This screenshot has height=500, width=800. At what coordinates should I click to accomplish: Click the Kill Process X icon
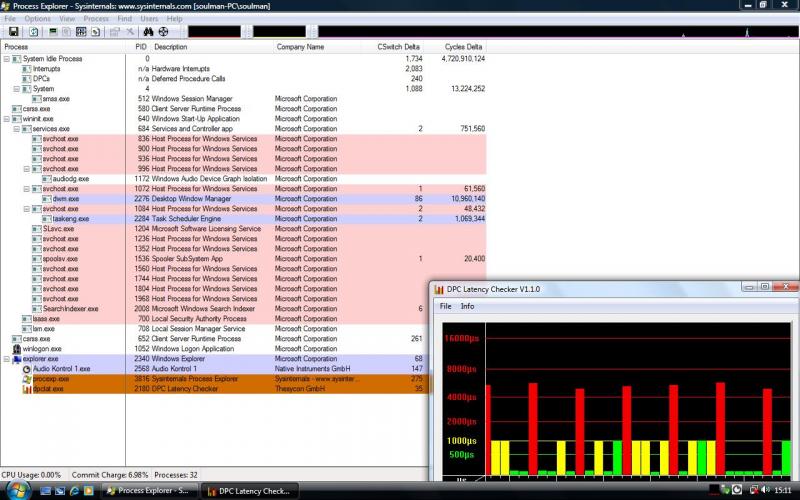point(132,32)
